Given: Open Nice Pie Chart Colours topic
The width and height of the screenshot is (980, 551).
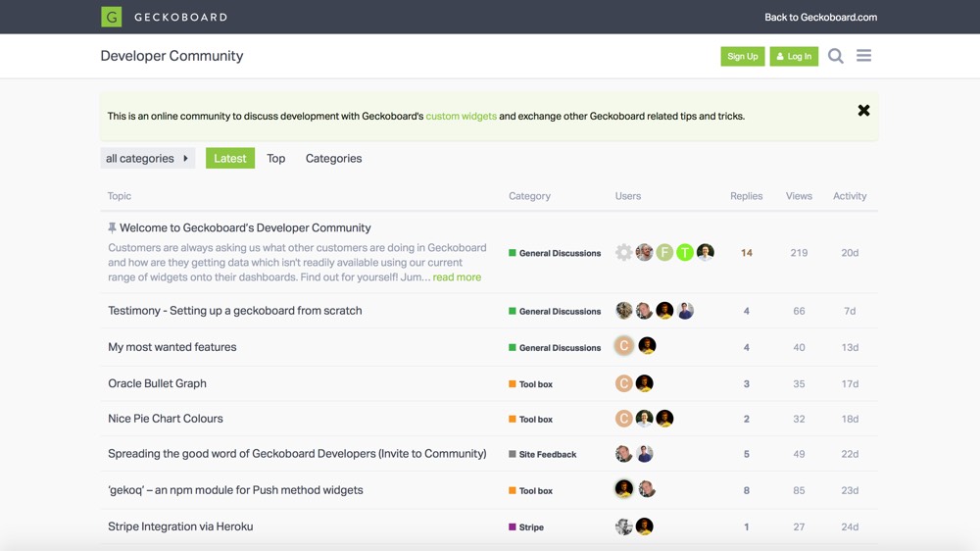Looking at the screenshot, I should click(165, 419).
